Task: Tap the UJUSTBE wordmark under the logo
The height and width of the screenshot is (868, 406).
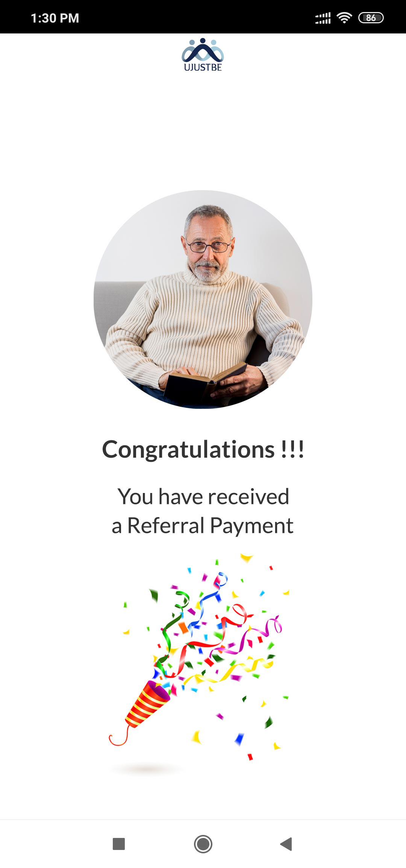Action: click(x=203, y=67)
